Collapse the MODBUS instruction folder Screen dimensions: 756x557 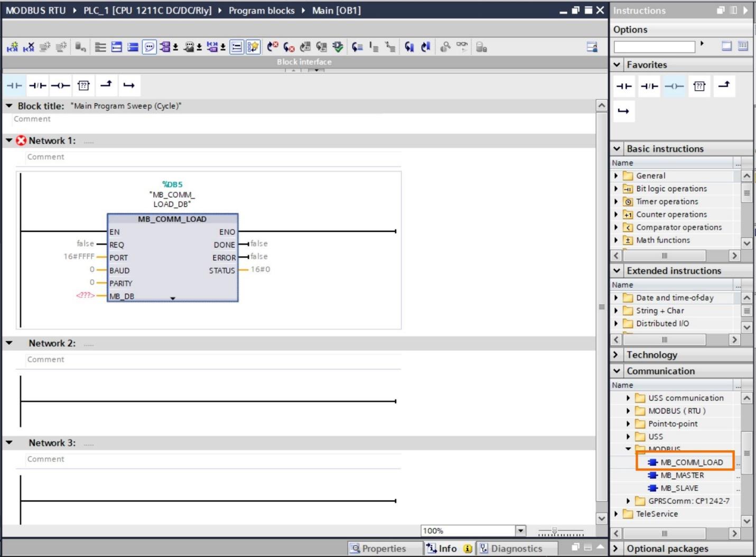[628, 449]
